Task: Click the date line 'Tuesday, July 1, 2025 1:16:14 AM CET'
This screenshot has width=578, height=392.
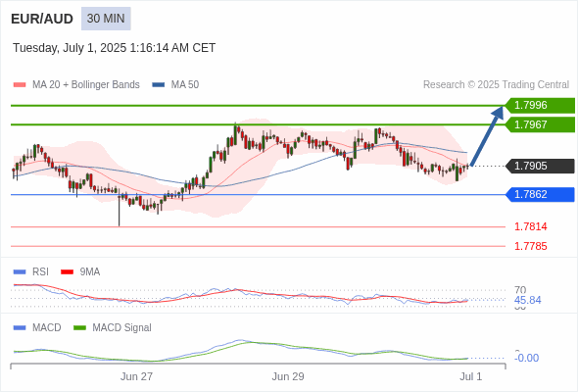Action: coord(114,48)
